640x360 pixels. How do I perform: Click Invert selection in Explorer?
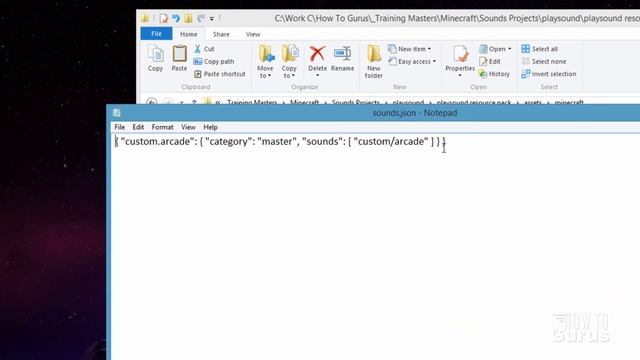pos(549,74)
